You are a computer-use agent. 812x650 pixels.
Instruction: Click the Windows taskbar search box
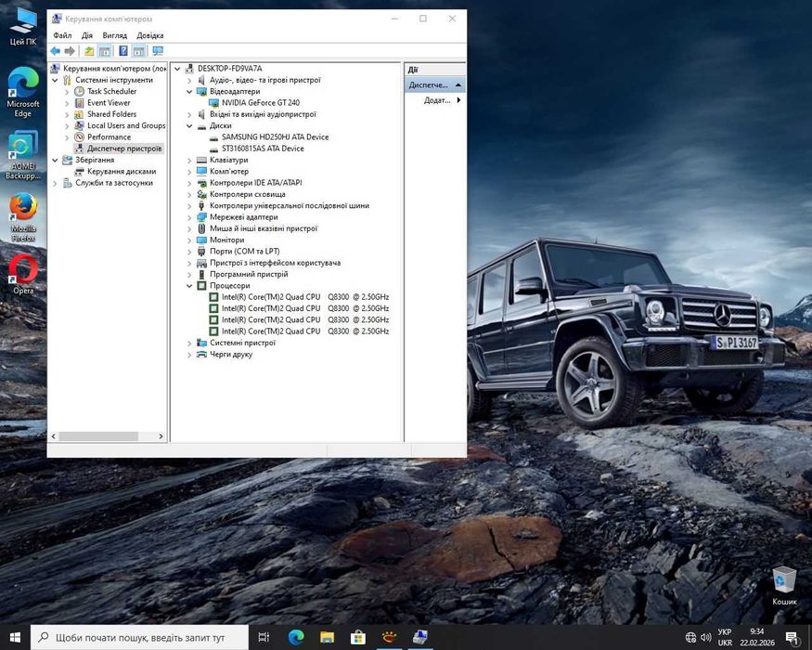tap(139, 638)
